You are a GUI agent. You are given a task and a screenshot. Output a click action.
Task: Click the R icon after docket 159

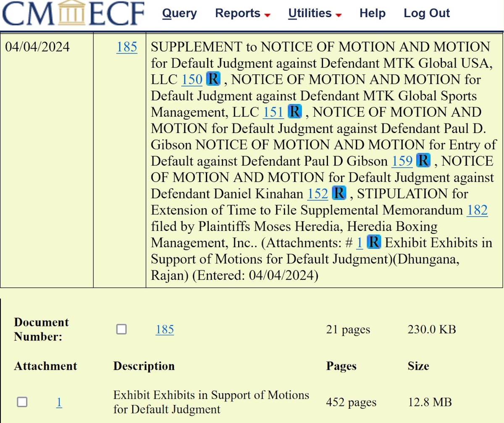[x=423, y=161]
